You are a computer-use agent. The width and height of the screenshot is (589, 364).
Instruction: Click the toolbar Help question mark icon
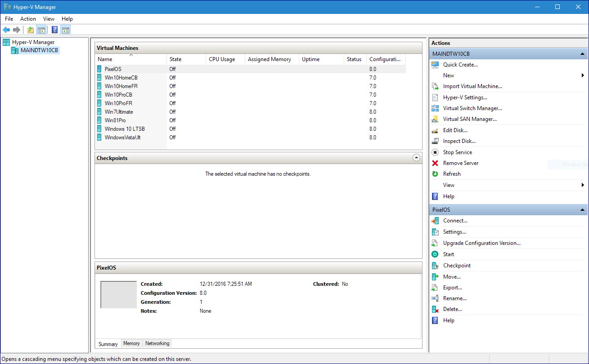click(x=54, y=30)
